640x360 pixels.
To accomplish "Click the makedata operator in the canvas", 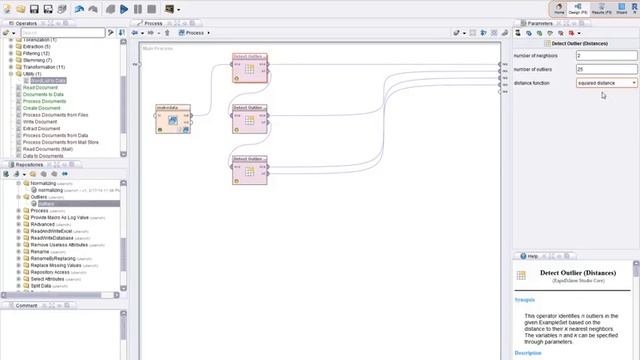I will [x=173, y=119].
